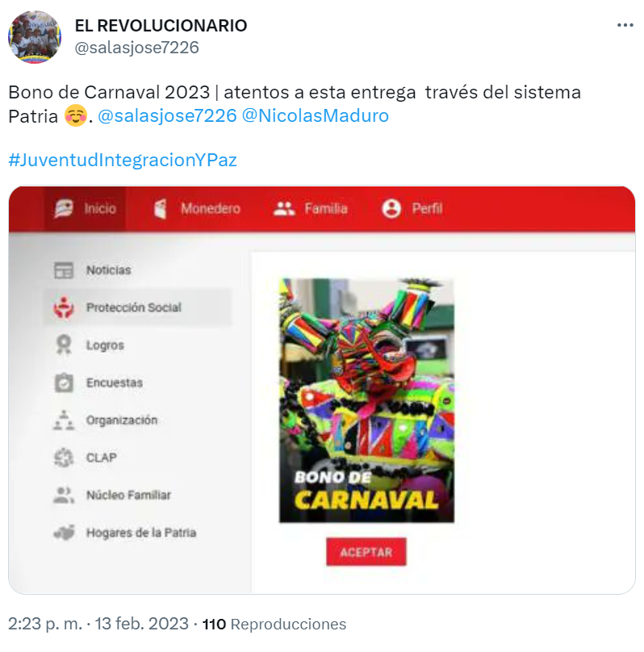Click the Núcleo Familiar people icon
644x652 pixels.
click(x=64, y=495)
